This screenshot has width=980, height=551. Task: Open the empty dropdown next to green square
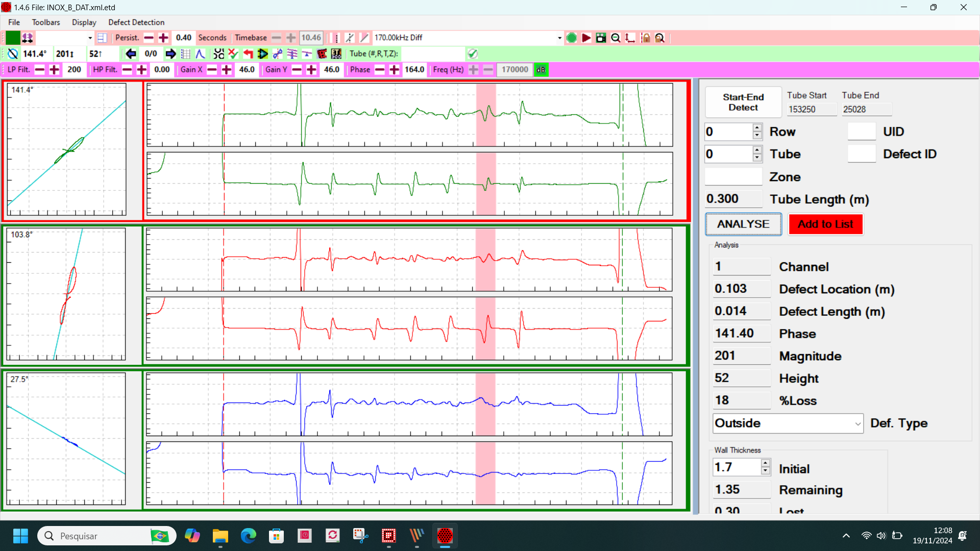(90, 38)
